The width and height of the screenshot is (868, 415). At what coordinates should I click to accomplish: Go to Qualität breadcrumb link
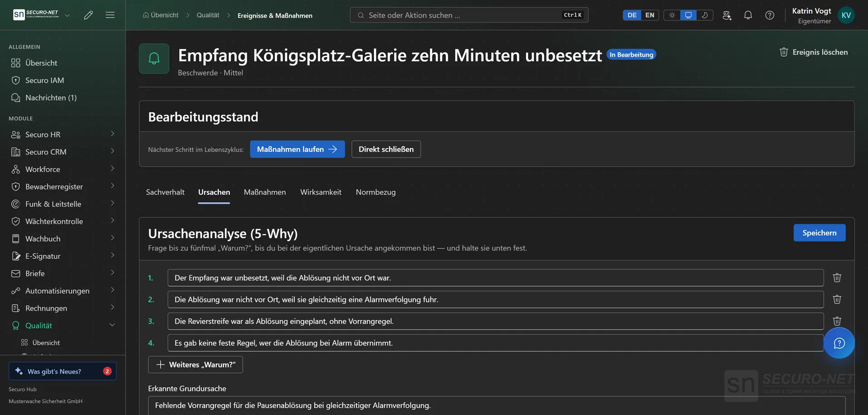point(208,15)
